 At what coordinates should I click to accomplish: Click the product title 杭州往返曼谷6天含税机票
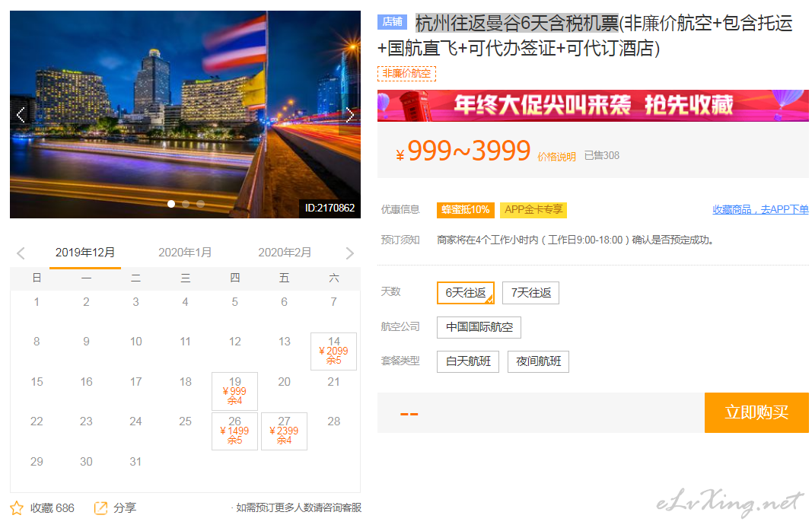[x=517, y=24]
